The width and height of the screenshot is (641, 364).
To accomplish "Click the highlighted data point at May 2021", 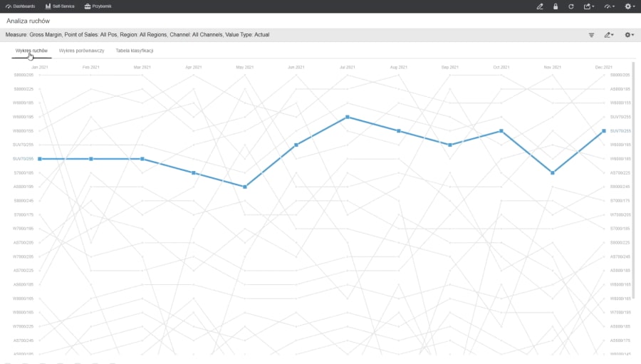I will 245,187.
